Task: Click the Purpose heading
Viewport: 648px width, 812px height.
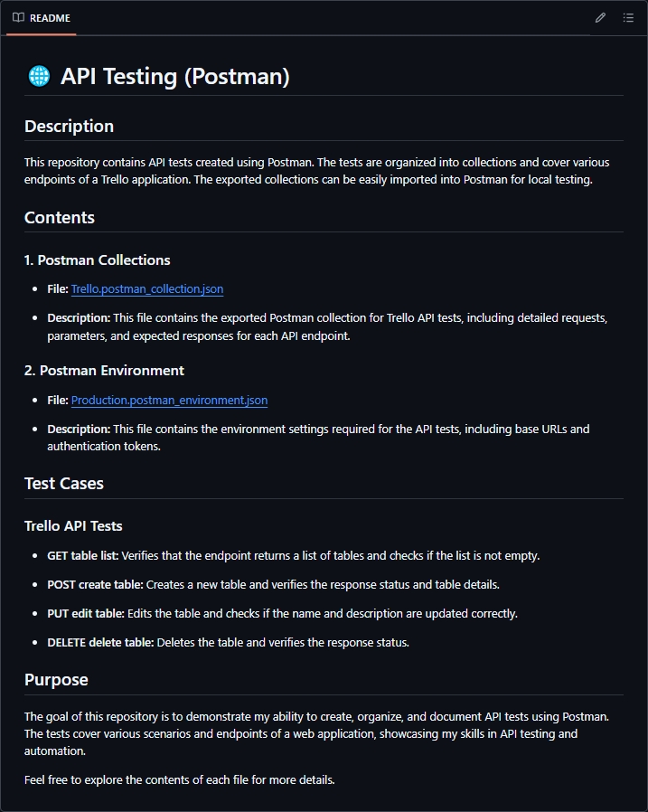Action: pyautogui.click(x=56, y=679)
